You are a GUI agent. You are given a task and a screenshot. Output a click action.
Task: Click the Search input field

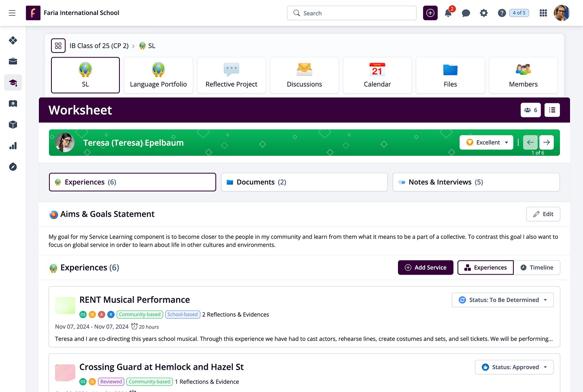tap(352, 13)
